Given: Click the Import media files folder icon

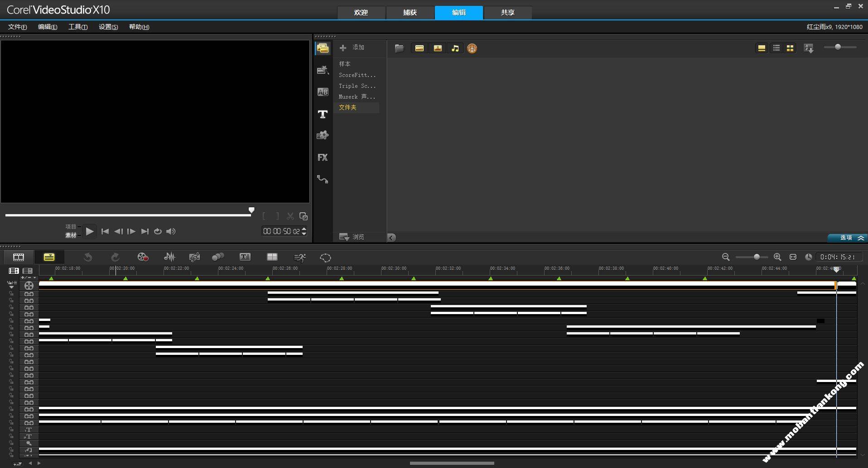Looking at the screenshot, I should coord(399,48).
